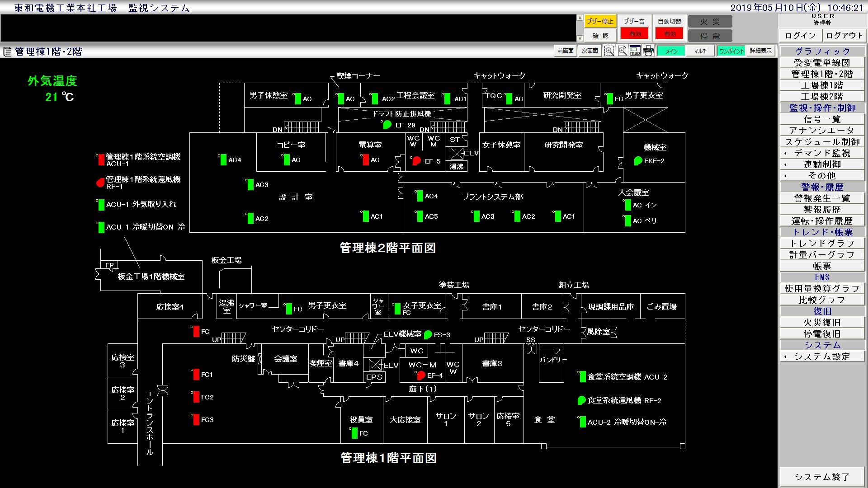Select the 食堂系統還風機 RF-2 indicator

tap(582, 400)
